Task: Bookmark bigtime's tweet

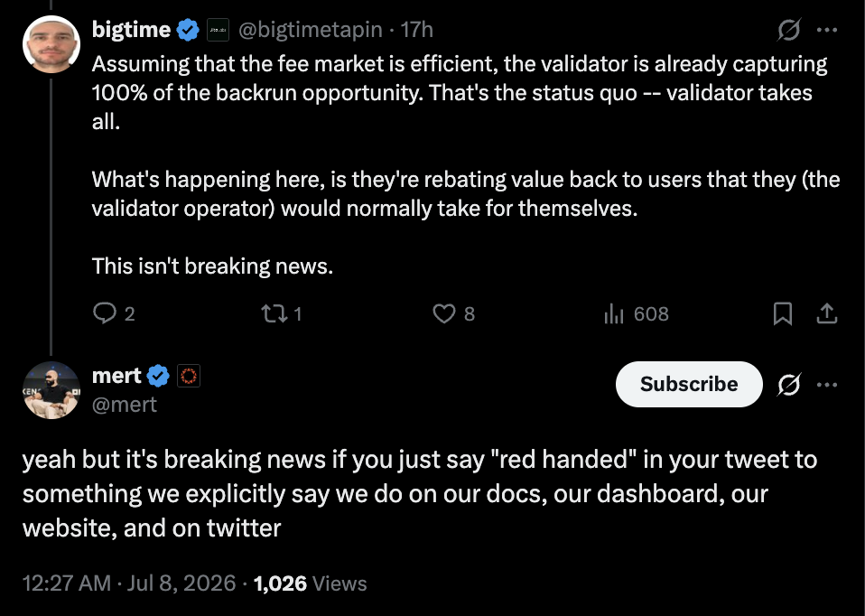Action: pos(783,313)
